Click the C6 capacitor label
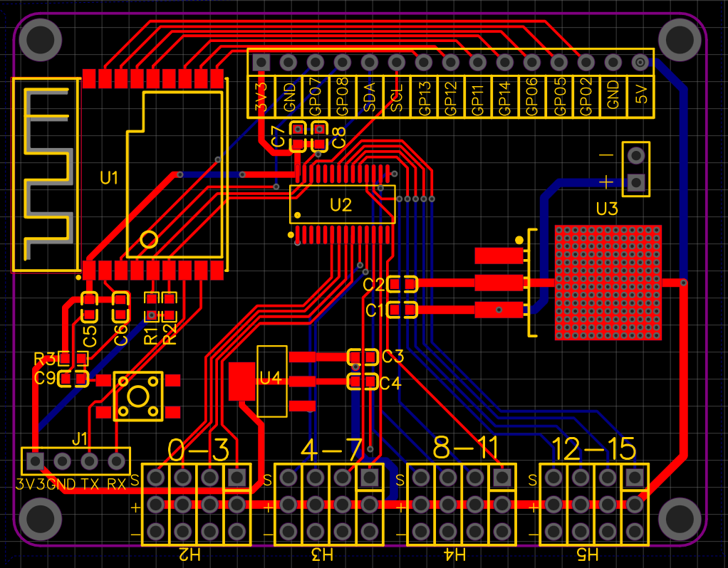The height and width of the screenshot is (568, 728). click(120, 335)
